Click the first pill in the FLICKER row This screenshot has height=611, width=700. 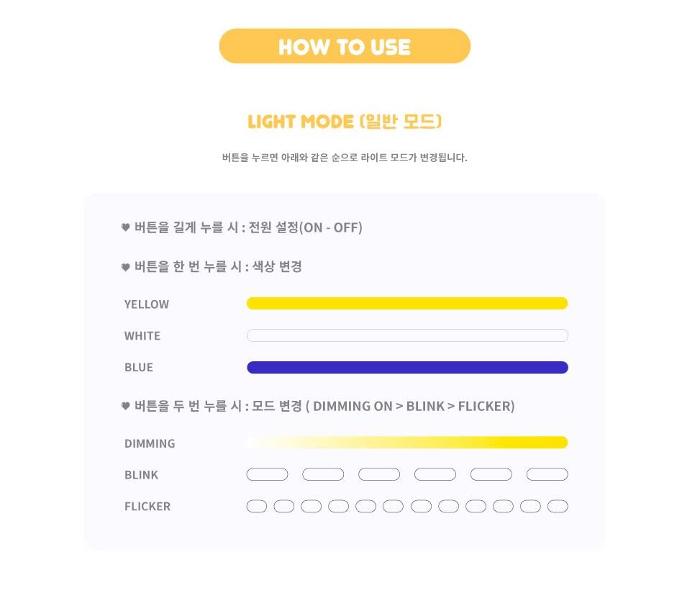256,506
